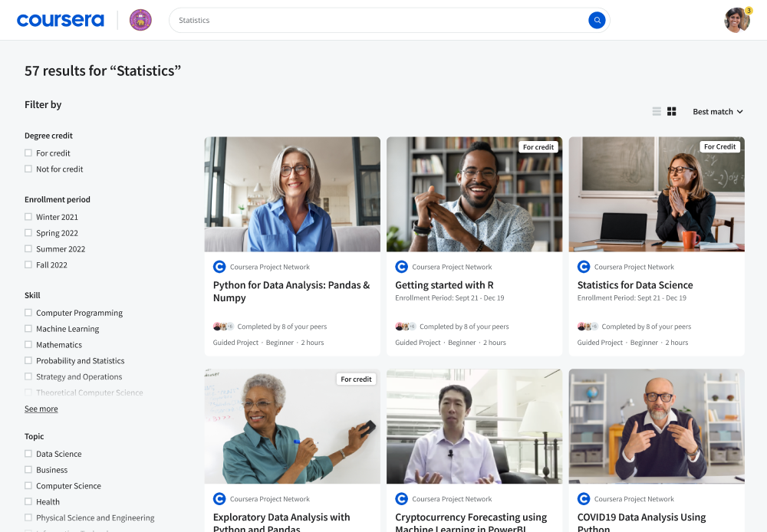Click 'Guided Project · Beginner · 2 hours' on Python for Data Analysis card
This screenshot has width=767, height=532.
tap(268, 343)
